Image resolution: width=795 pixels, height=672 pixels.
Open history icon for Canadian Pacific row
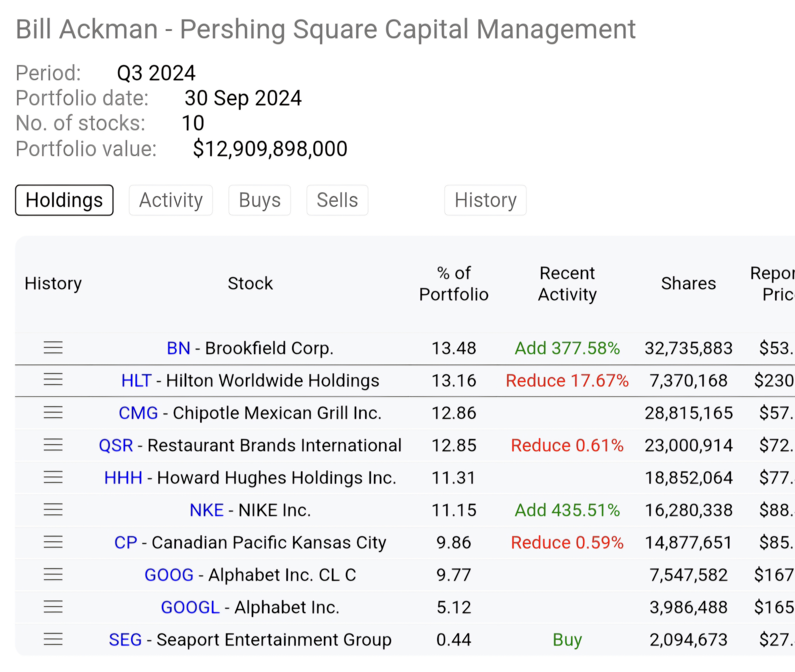[x=53, y=542]
